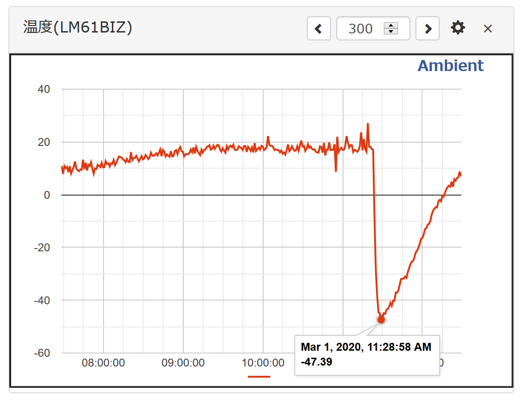
Task: Click the 温度(LM61BIZ) chart title
Action: pos(78,27)
